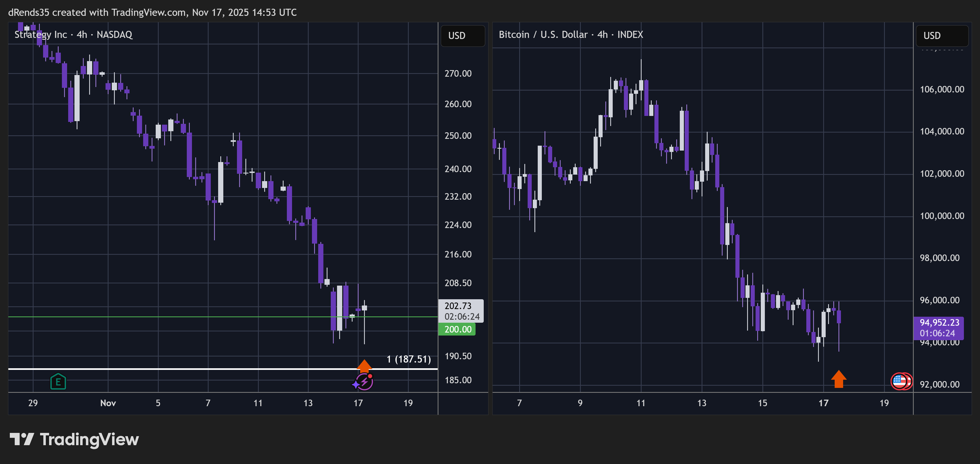This screenshot has height=464, width=980.
Task: Click the green 200.00 price line label
Action: 457,329
